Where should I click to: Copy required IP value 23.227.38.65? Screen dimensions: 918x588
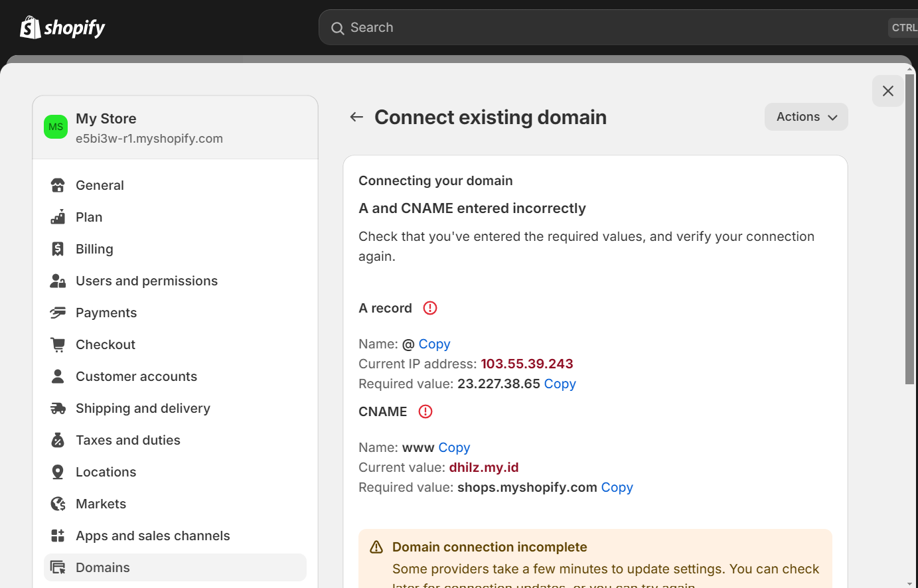pyautogui.click(x=560, y=384)
